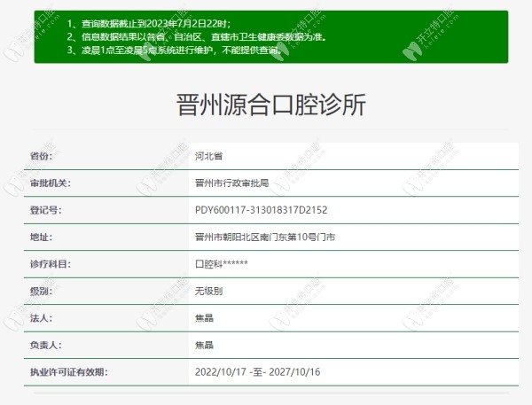Click the value 无级别

208,291
